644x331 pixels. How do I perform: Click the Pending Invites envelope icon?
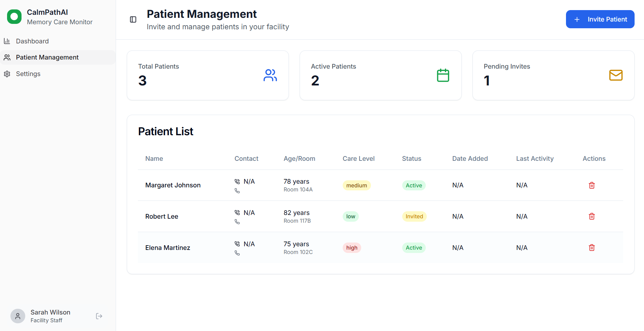coord(615,75)
